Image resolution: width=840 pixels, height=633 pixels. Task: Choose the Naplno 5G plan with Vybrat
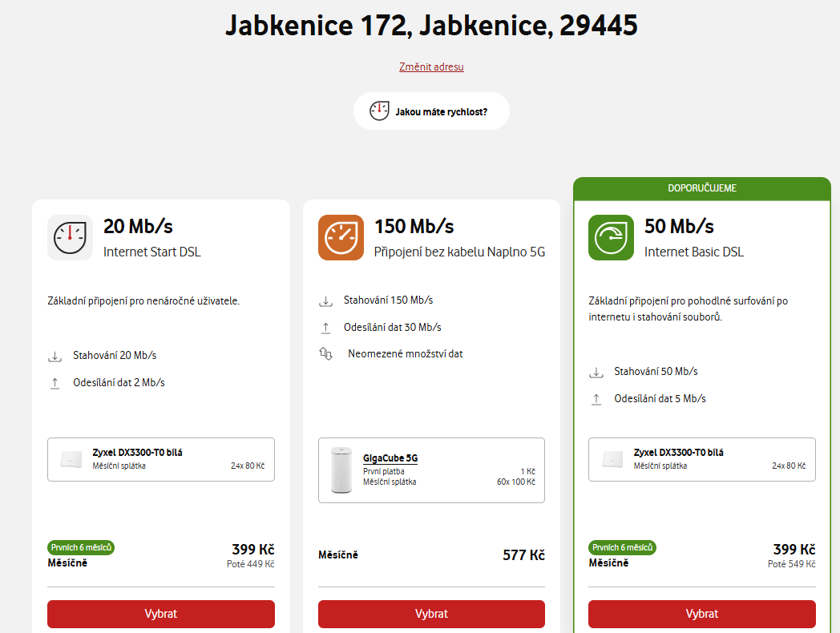point(431,614)
